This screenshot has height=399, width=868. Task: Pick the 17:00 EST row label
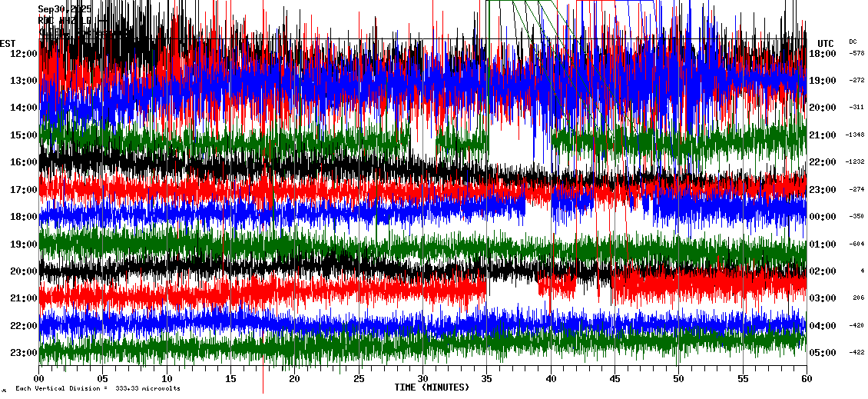24,190
